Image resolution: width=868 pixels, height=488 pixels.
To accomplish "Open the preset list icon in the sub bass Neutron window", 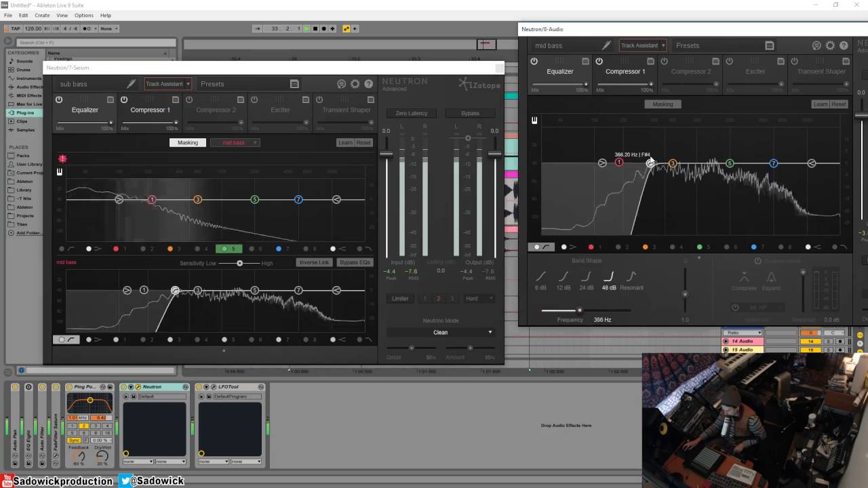I will 294,84.
